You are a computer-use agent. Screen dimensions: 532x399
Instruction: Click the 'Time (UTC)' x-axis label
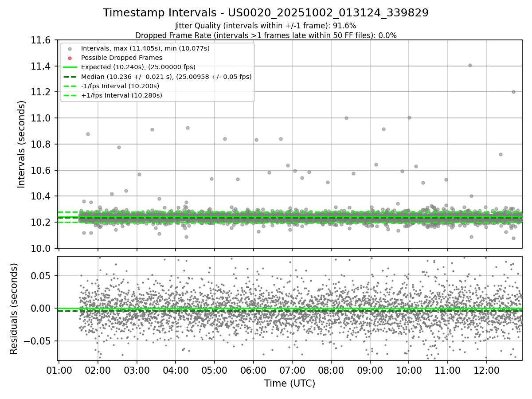(290, 383)
